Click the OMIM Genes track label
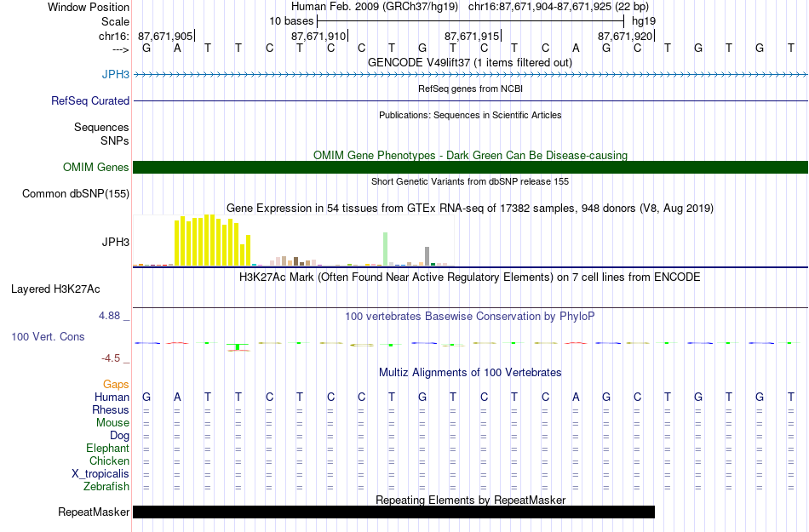The image size is (809, 532). click(x=95, y=167)
